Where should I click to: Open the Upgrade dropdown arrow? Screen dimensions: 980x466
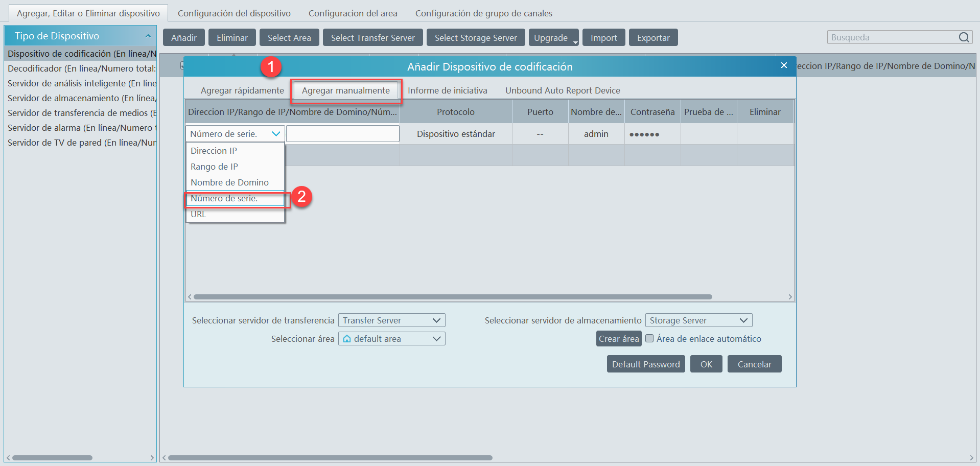[575, 42]
